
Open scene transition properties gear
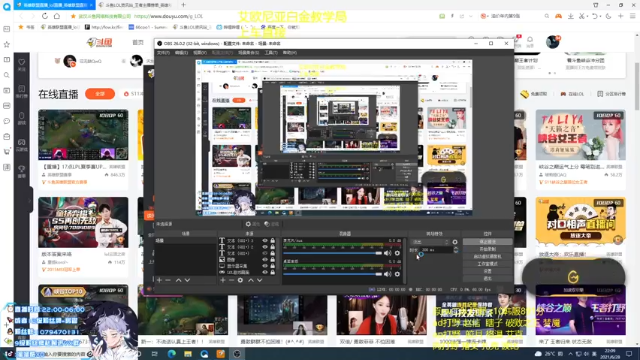455,242
